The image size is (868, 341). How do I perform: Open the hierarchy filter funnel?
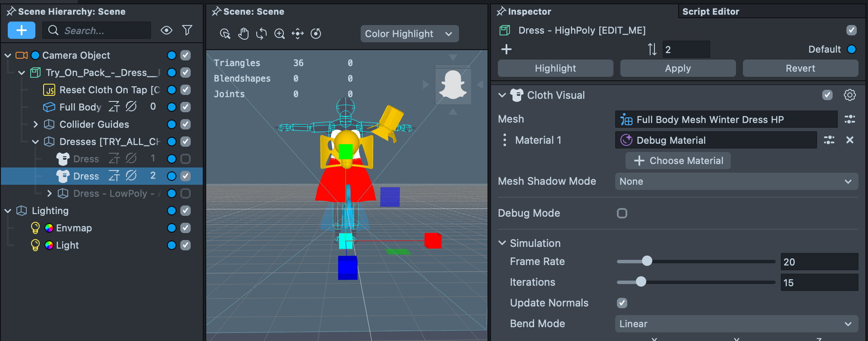point(187,30)
